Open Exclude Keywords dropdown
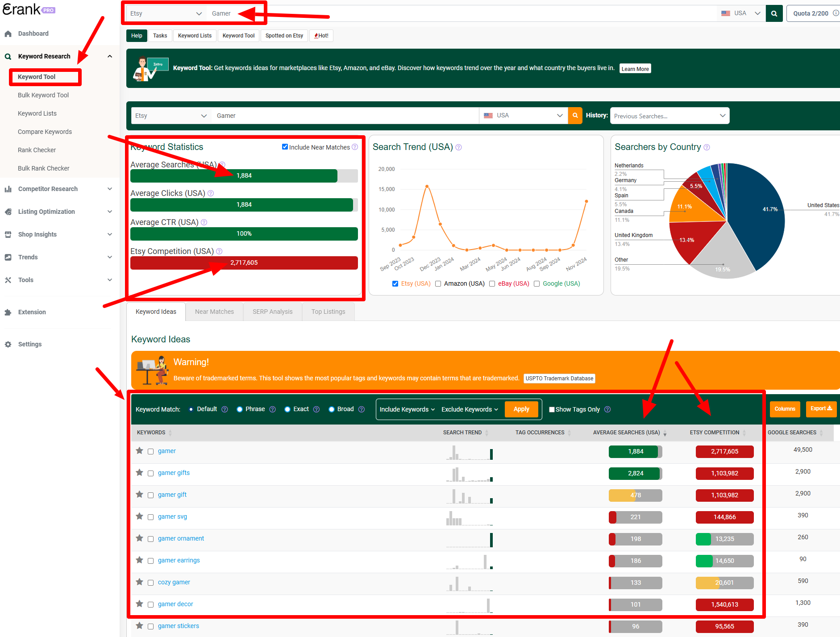Image resolution: width=840 pixels, height=637 pixels. (x=470, y=410)
